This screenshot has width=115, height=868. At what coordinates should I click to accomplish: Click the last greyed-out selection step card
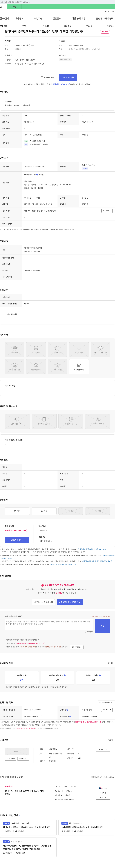[98, 511]
